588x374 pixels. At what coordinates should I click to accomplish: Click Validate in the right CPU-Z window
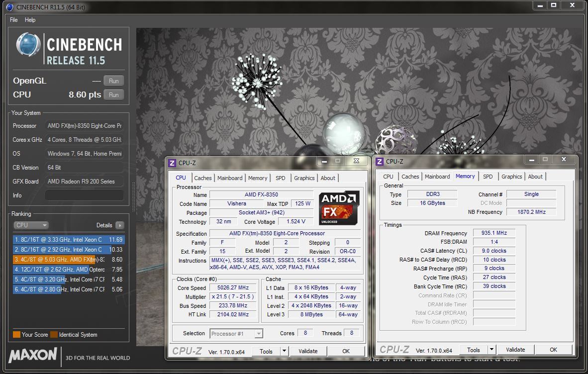pyautogui.click(x=515, y=350)
